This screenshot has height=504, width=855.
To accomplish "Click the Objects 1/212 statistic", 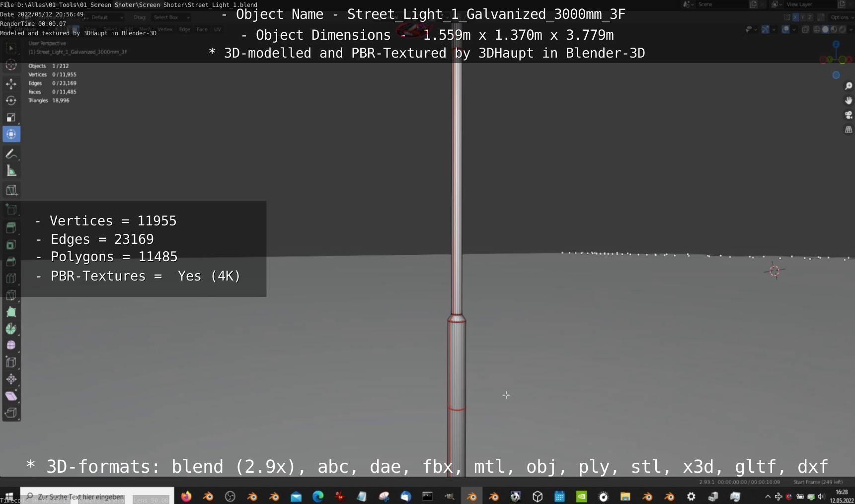I will point(48,66).
